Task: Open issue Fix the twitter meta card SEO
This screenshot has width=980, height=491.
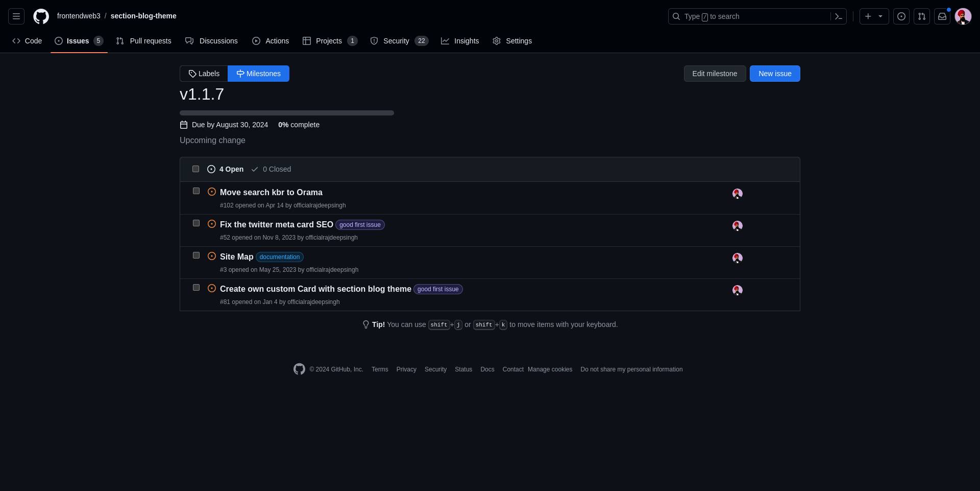Action: [x=277, y=224]
